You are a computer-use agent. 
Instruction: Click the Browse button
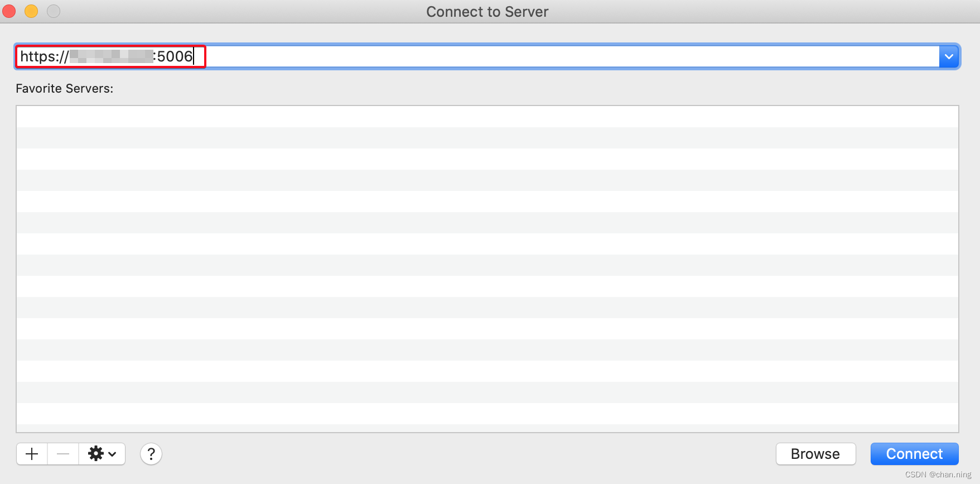[815, 454]
